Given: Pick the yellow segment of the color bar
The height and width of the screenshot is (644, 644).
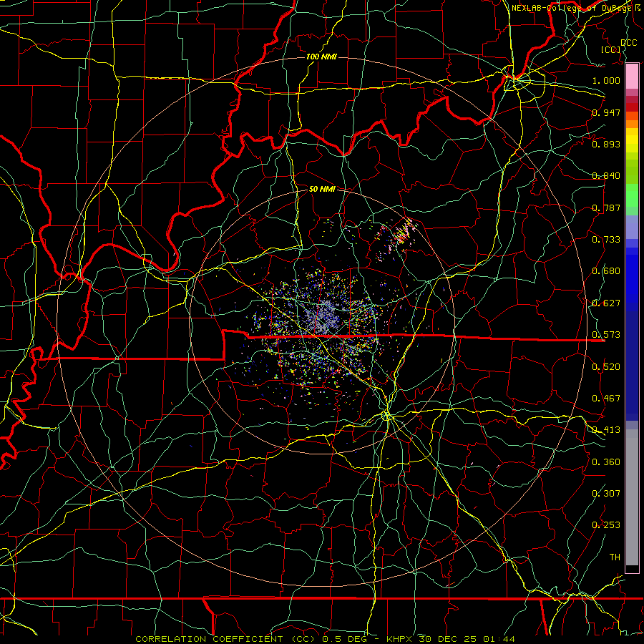Looking at the screenshot, I should click(632, 140).
